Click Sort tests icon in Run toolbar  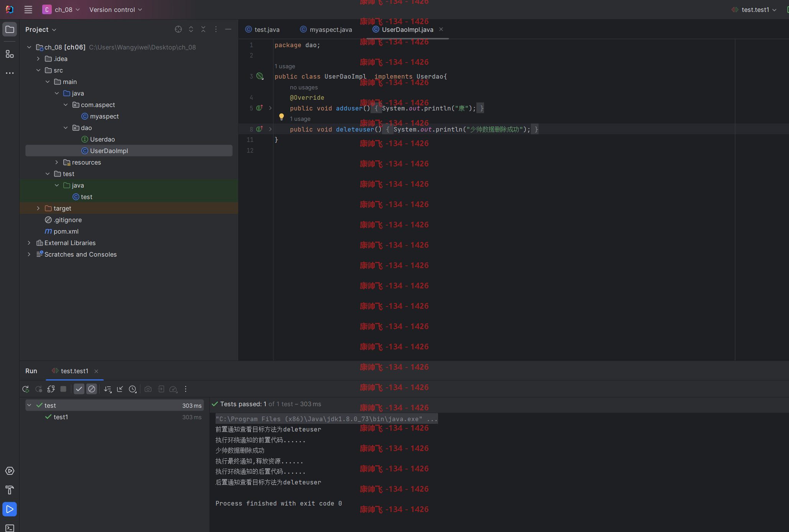108,389
